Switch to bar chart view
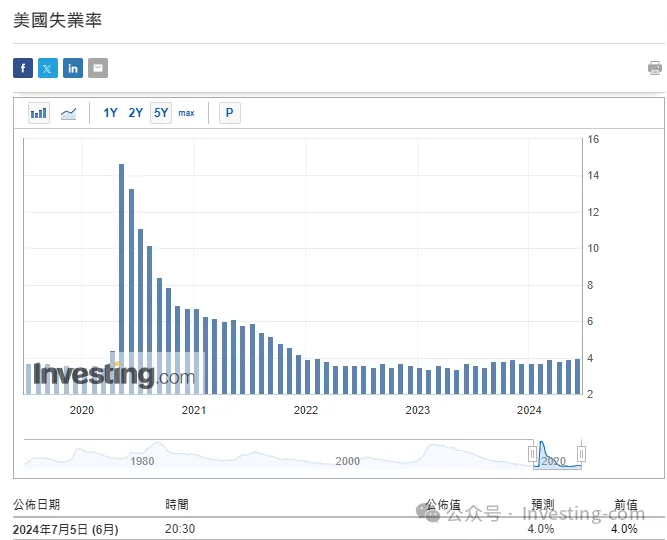 [x=39, y=113]
